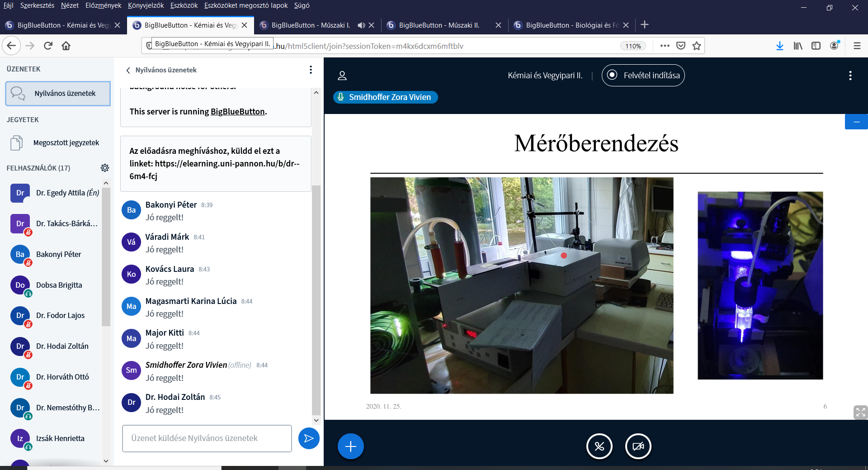
Task: Open chat options three-dot menu
Action: [311, 70]
